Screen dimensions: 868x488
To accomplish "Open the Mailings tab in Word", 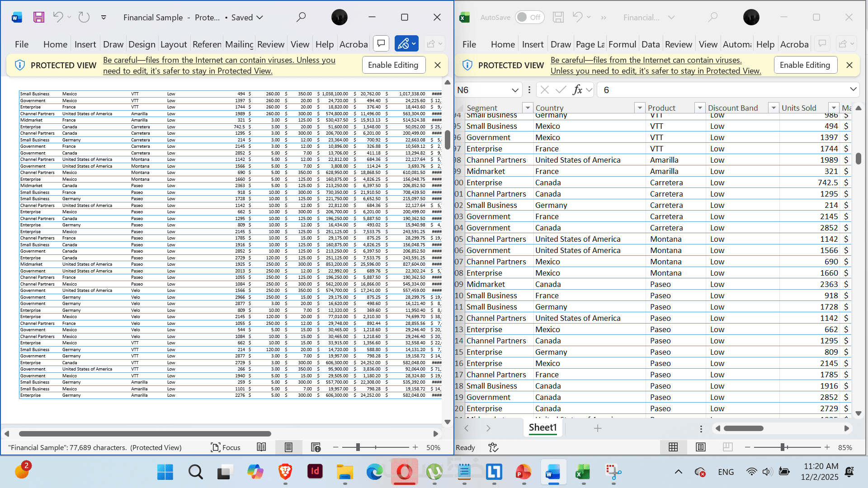I will pyautogui.click(x=239, y=44).
